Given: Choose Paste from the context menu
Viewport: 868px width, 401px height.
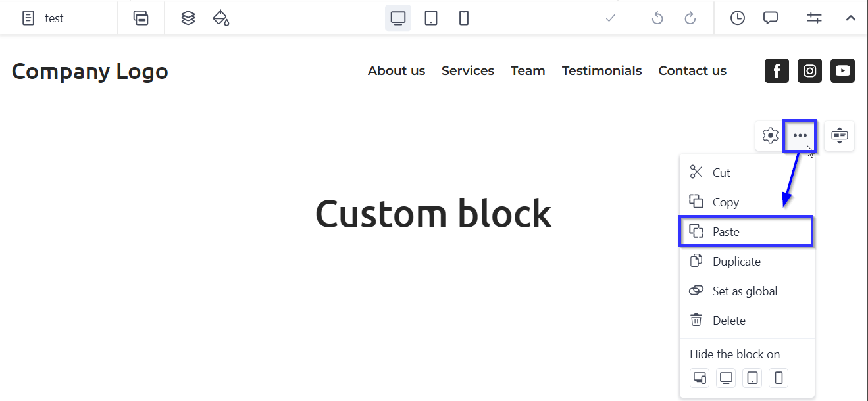Looking at the screenshot, I should (747, 231).
